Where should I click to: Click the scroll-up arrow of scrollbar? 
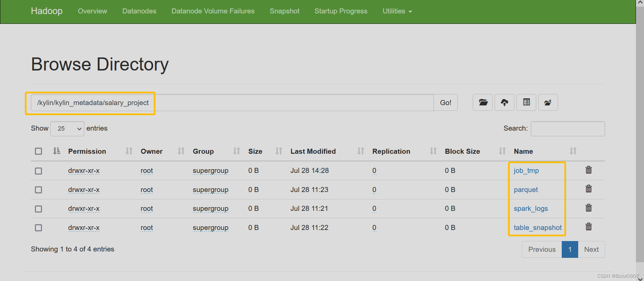(640, 3)
